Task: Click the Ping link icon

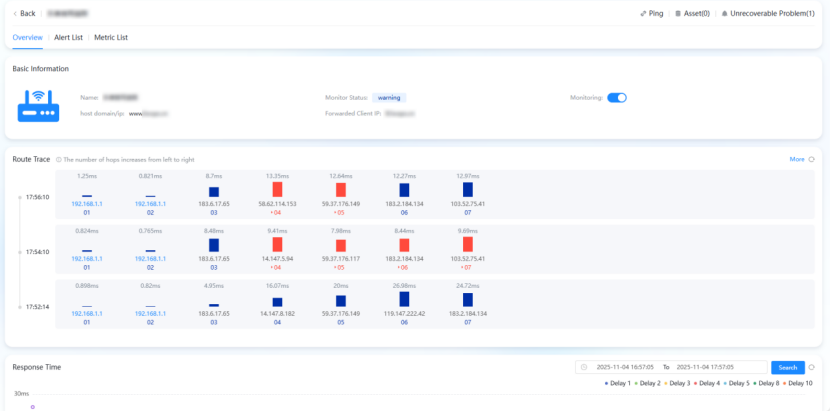Action: click(643, 14)
